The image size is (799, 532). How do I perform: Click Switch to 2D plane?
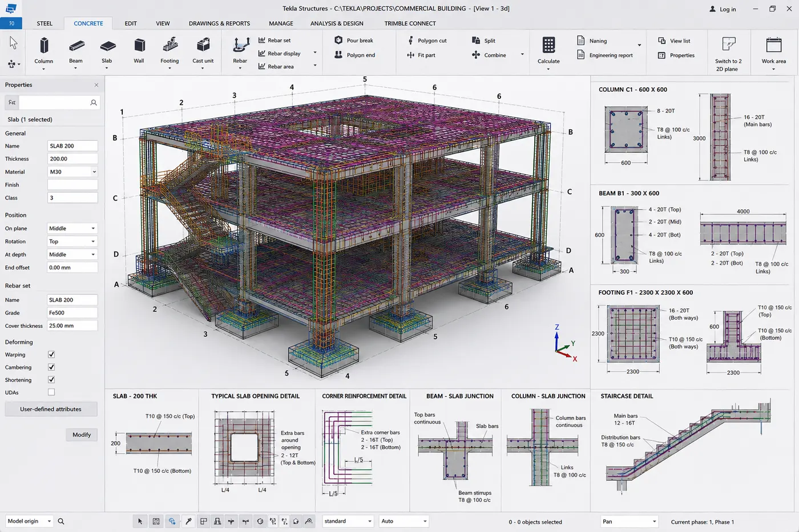729,54
